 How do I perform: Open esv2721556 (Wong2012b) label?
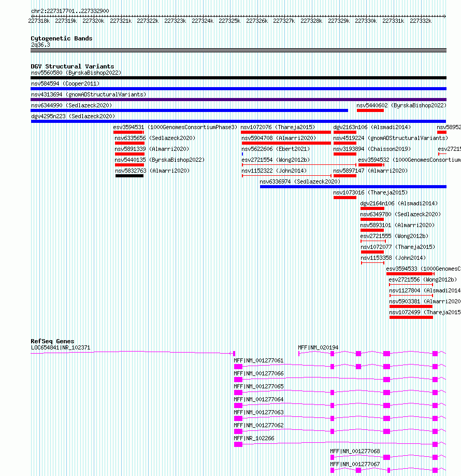pyautogui.click(x=423, y=280)
